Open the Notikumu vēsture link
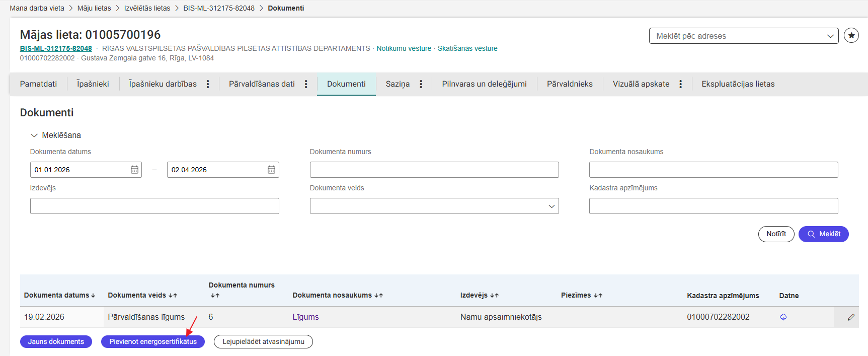The height and width of the screenshot is (356, 868). pos(404,48)
